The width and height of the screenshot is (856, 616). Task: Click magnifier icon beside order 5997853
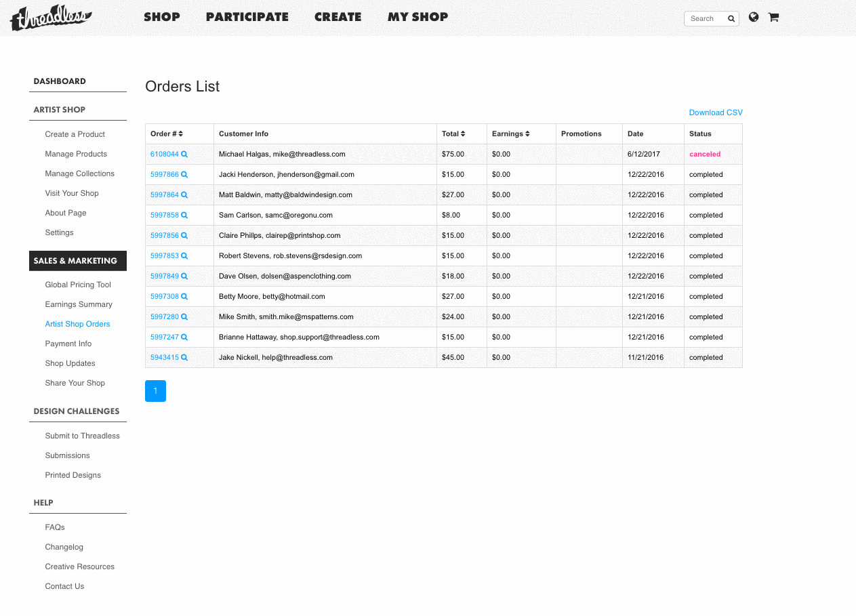point(184,256)
